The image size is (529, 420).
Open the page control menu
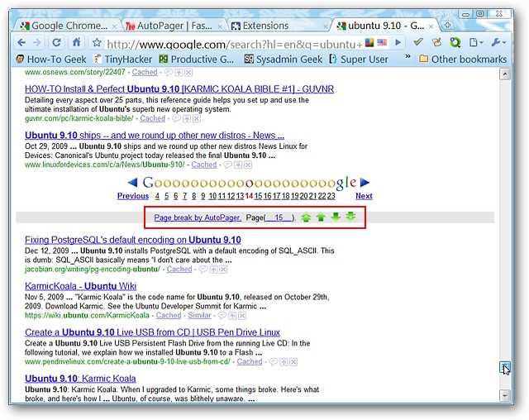tap(476, 42)
